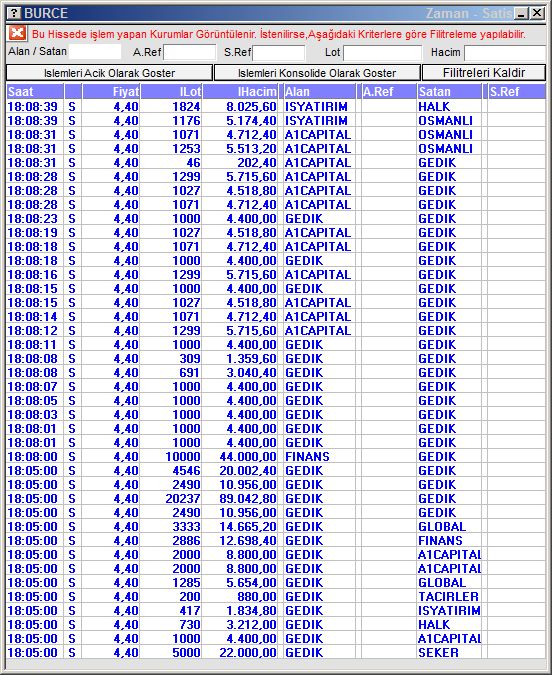Click Filitreleri Kaldir button
The height and width of the screenshot is (675, 552).
tap(484, 73)
